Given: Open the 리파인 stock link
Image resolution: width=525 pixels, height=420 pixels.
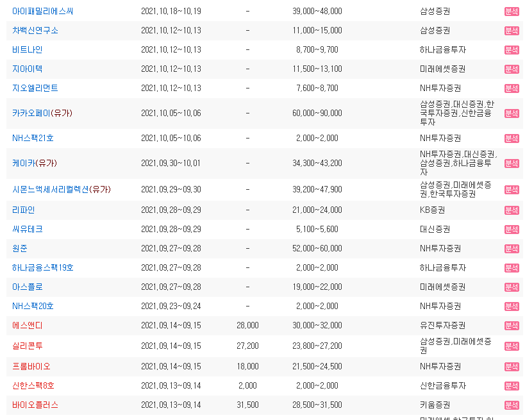Looking at the screenshot, I should (24, 210).
